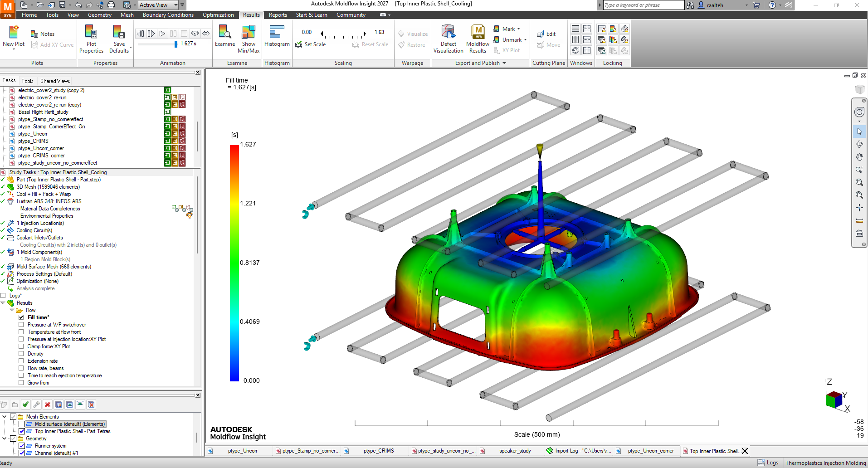Check the Clamp force:XY Plot result
The height and width of the screenshot is (468, 868).
point(21,346)
